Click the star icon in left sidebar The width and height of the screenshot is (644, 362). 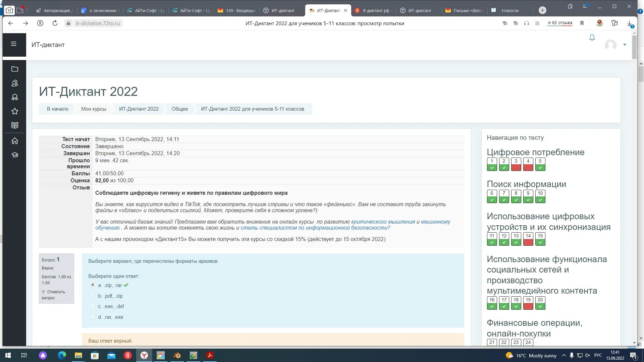[x=14, y=111]
